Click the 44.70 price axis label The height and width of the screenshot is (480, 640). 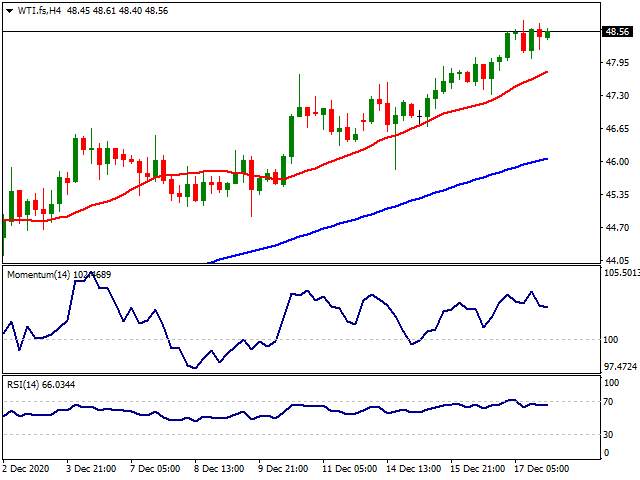[x=617, y=228]
